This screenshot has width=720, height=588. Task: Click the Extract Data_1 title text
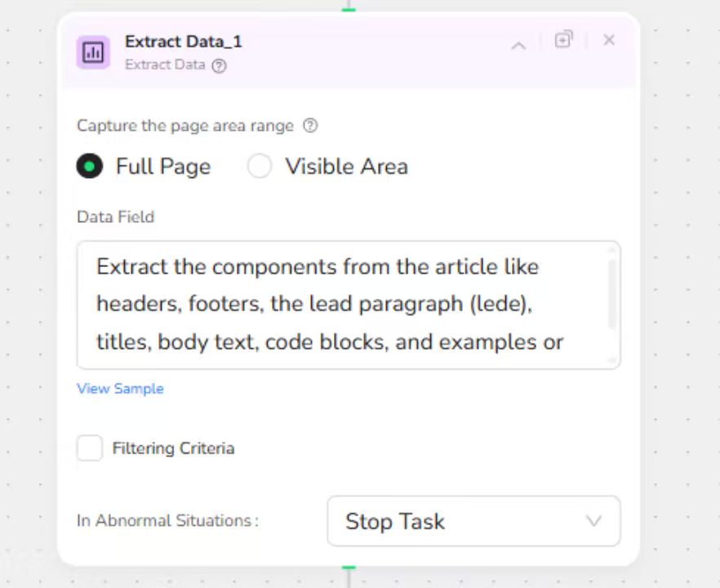click(x=184, y=42)
